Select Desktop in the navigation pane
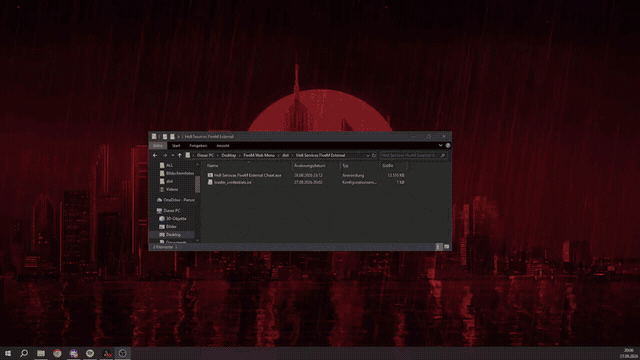Viewport: 640px width, 360px height. tap(173, 235)
